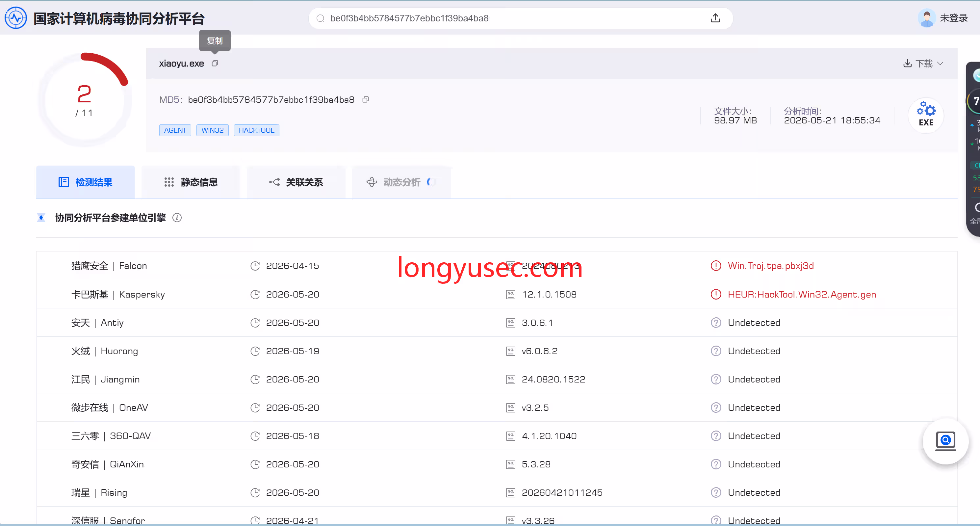Open the 静态信息 tab

(191, 182)
